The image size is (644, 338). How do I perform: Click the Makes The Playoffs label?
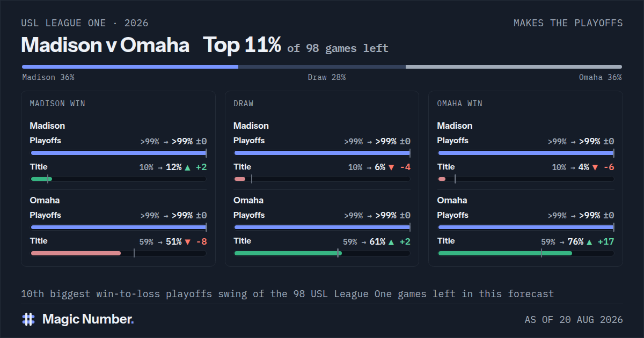pos(568,23)
